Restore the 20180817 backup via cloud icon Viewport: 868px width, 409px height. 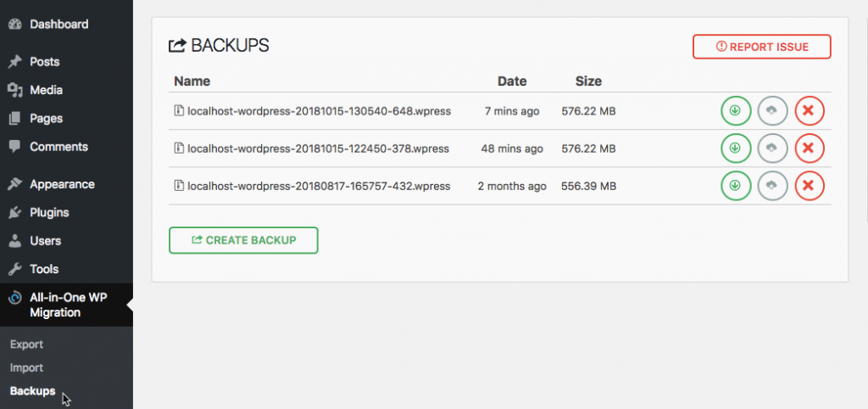[772, 186]
